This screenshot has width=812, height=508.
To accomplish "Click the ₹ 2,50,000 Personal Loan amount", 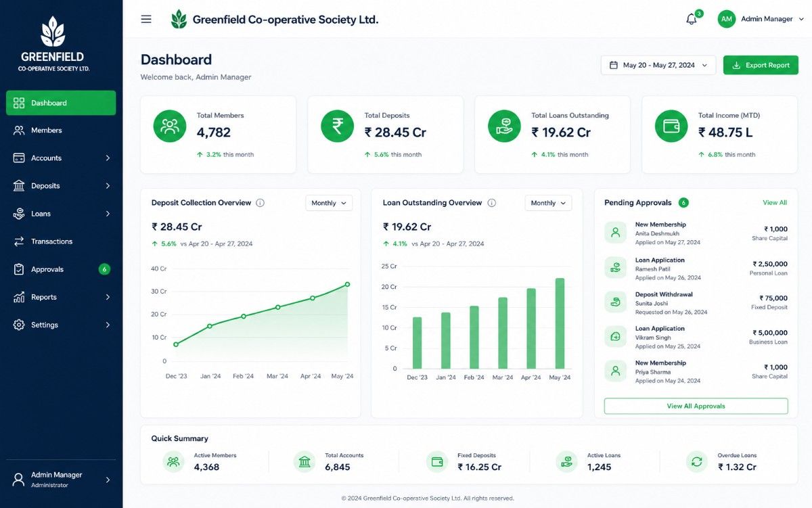I will (x=770, y=264).
